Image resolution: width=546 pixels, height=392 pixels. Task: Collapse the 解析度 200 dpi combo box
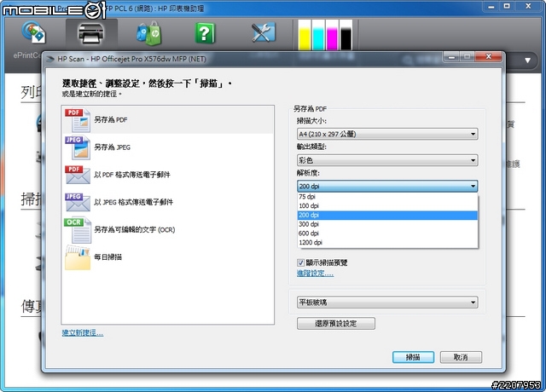[387, 186]
